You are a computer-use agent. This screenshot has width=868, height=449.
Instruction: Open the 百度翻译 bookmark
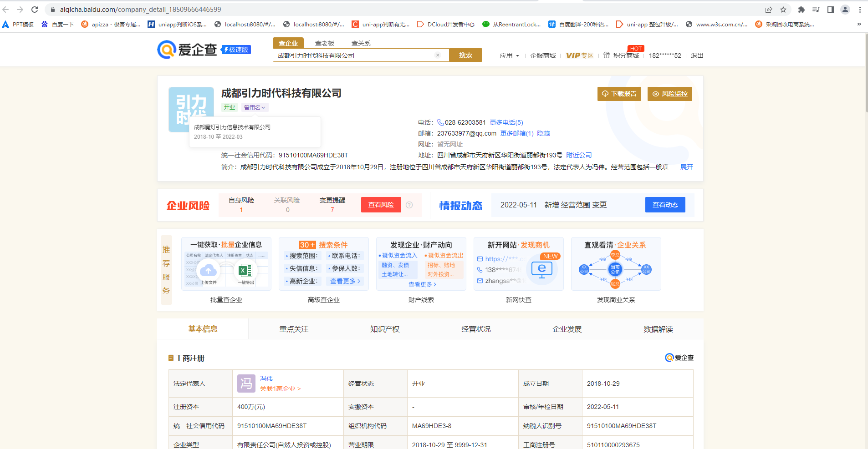coord(578,24)
